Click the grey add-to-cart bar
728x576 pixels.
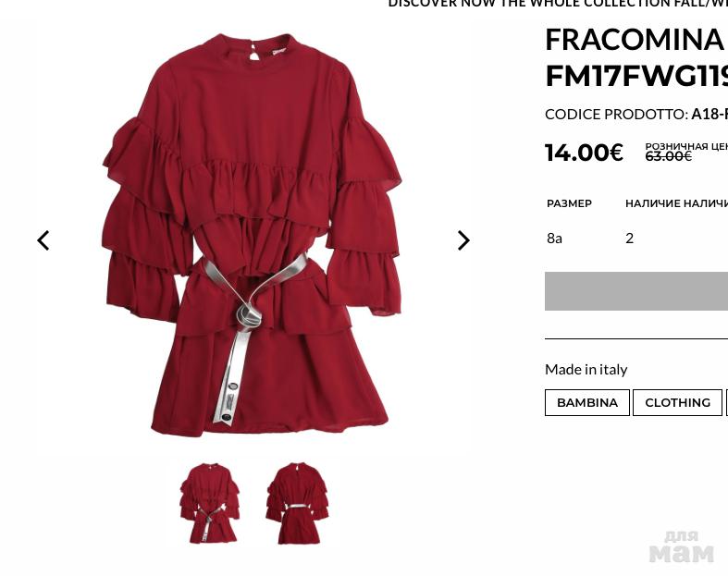(x=636, y=291)
